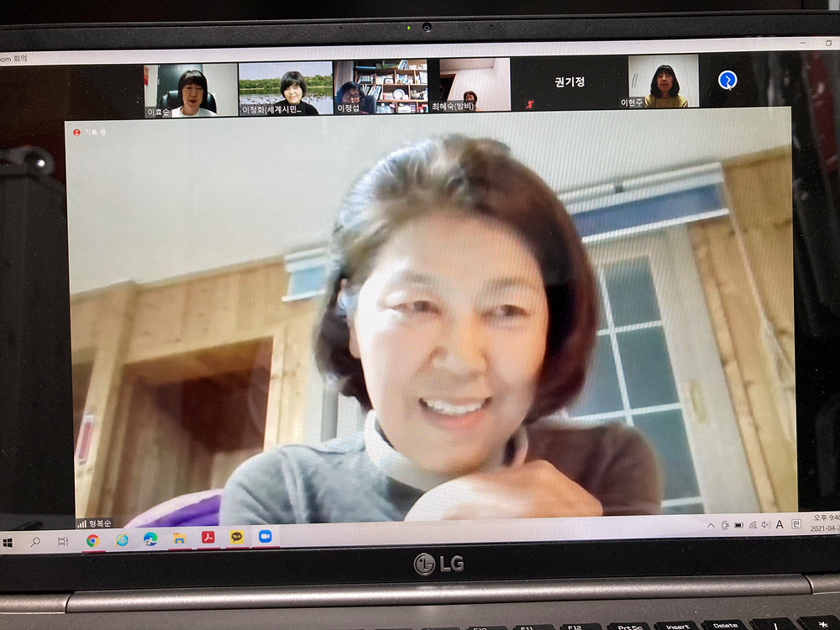Click the Adobe Acrobat taskbar icon
840x630 pixels.
(208, 538)
